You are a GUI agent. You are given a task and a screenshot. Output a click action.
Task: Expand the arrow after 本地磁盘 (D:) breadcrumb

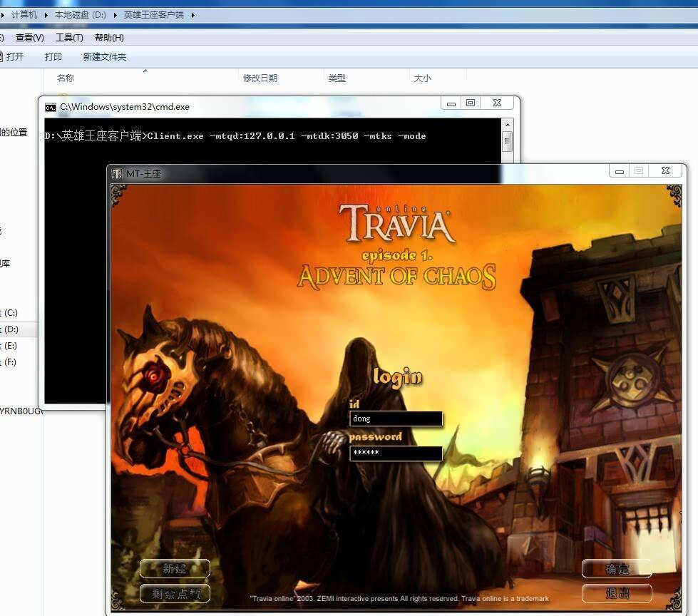pos(117,14)
